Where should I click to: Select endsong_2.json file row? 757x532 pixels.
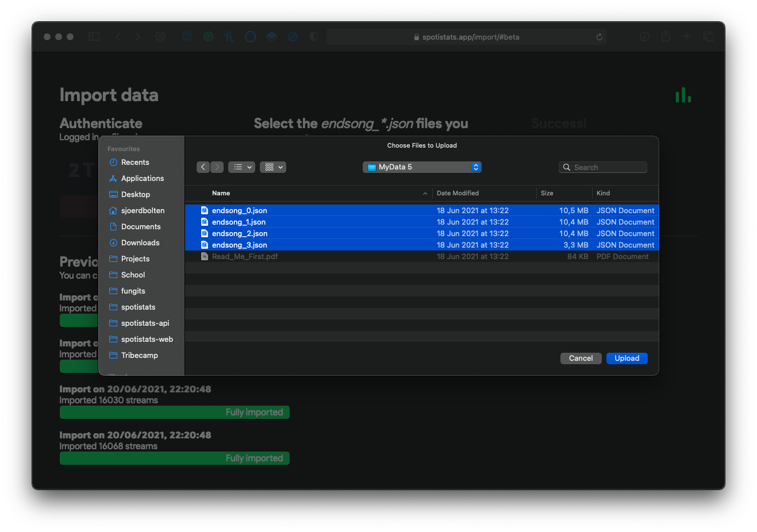click(240, 234)
